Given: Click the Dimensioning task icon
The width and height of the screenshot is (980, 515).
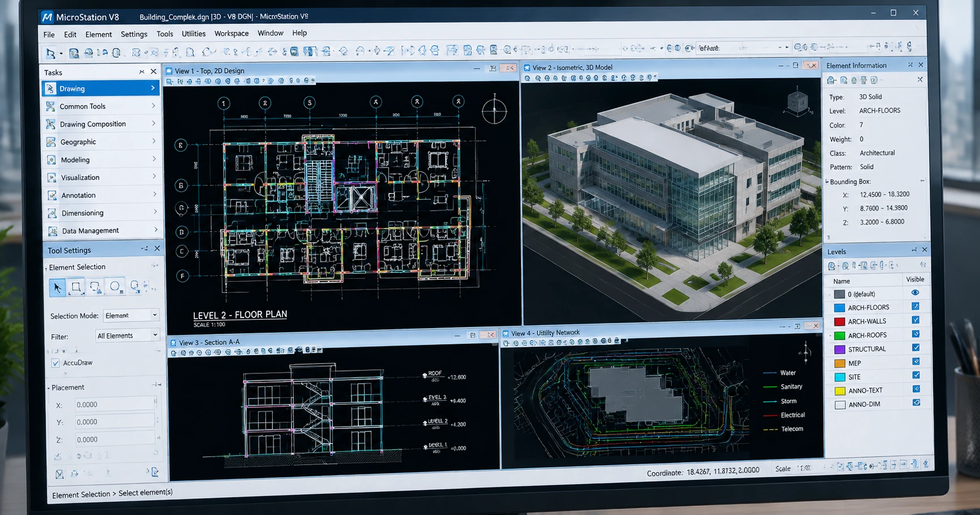Looking at the screenshot, I should tap(53, 213).
